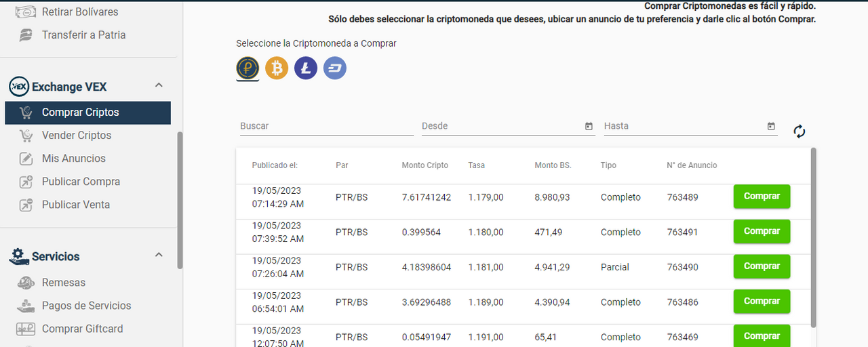Click the Publicar Venta icon
The image size is (868, 347).
click(26, 205)
